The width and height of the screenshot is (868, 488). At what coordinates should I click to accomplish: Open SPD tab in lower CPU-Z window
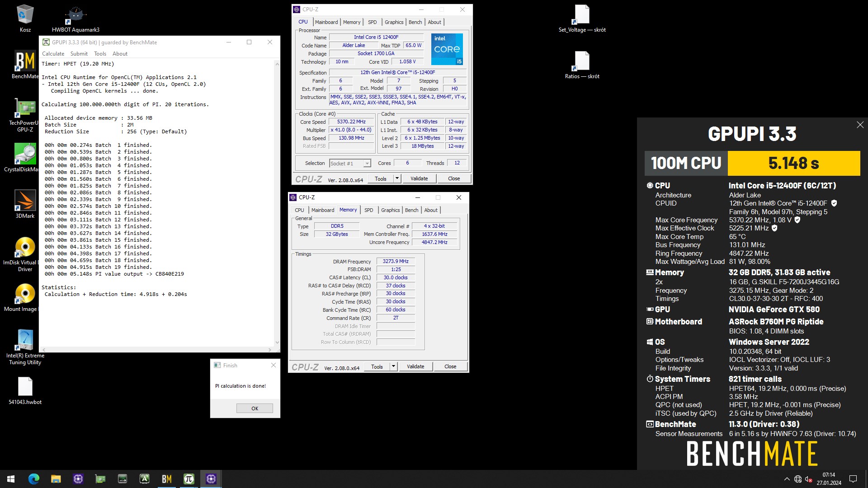click(x=368, y=210)
